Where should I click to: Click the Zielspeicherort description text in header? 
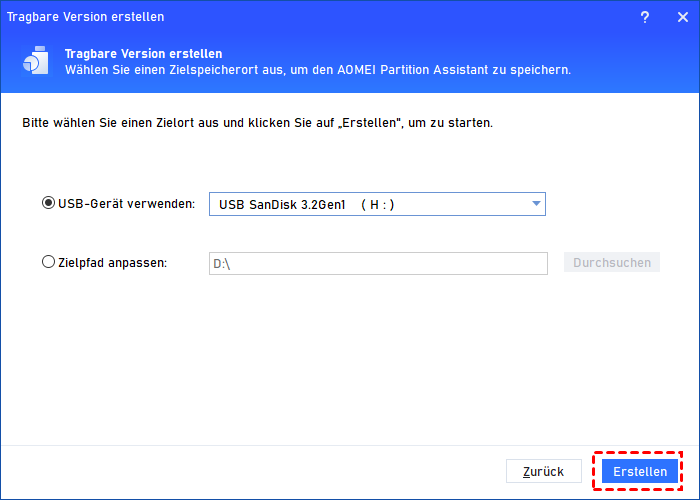click(318, 70)
